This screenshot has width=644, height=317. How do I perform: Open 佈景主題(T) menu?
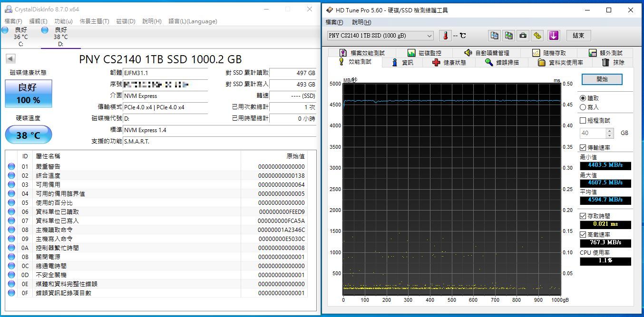(x=94, y=21)
